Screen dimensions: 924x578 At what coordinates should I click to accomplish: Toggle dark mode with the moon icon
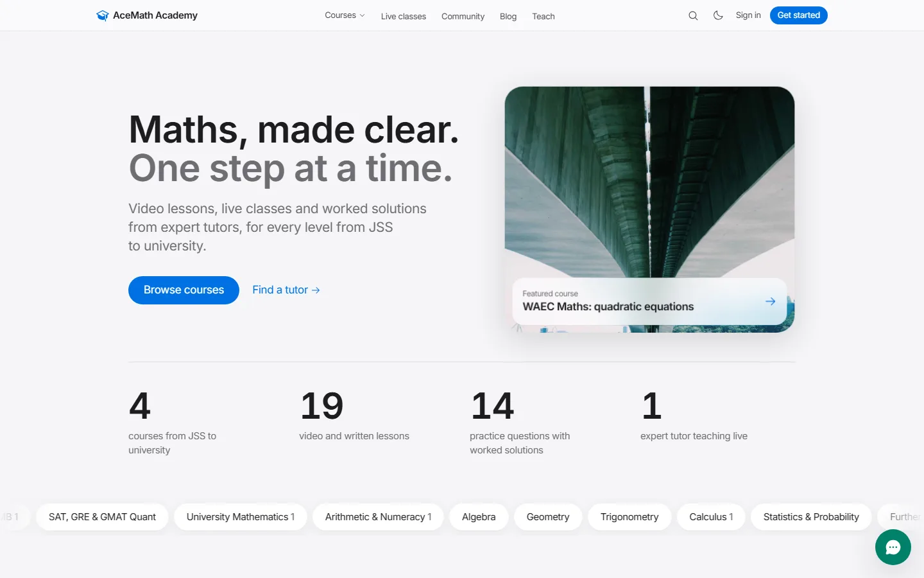coord(718,15)
